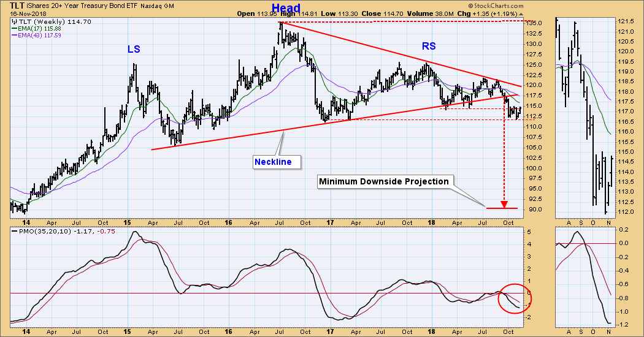Click the "Close 114.70" value
Viewport: 644px width, 337px height.
381,13
